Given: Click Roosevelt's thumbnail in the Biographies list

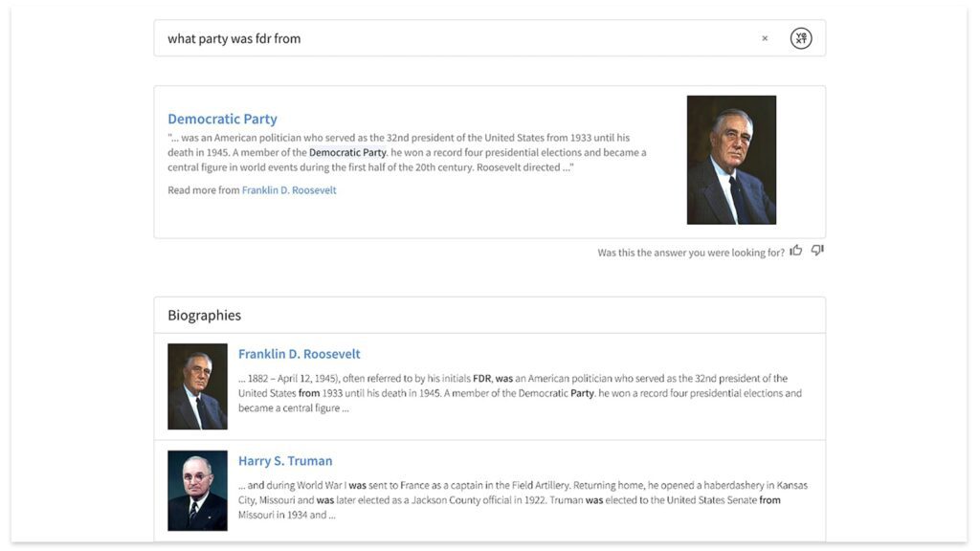Looking at the screenshot, I should (197, 386).
